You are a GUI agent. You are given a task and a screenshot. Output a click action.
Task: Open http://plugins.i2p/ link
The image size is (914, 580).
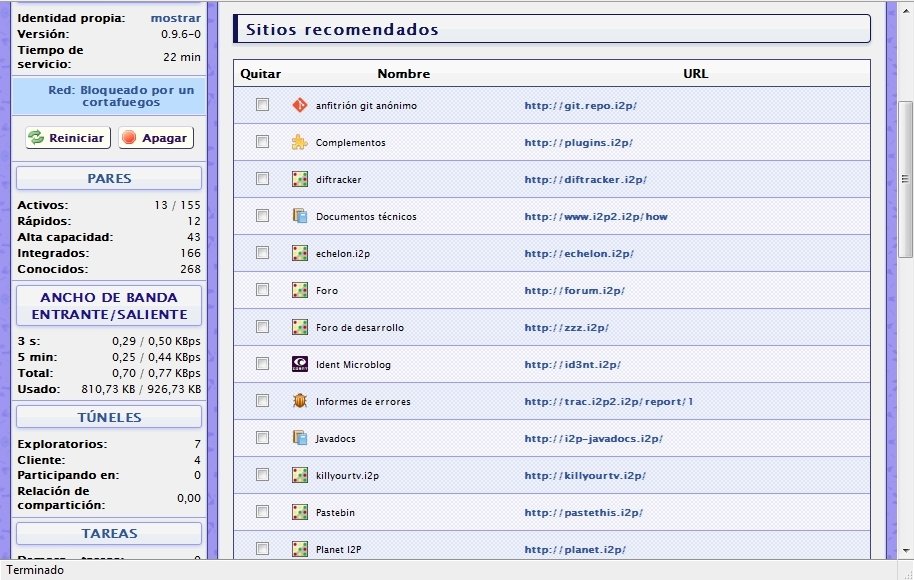click(579, 142)
